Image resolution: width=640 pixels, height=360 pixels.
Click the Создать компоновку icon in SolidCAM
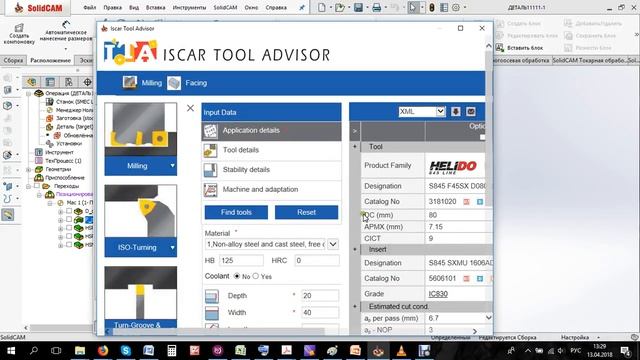coord(19,28)
